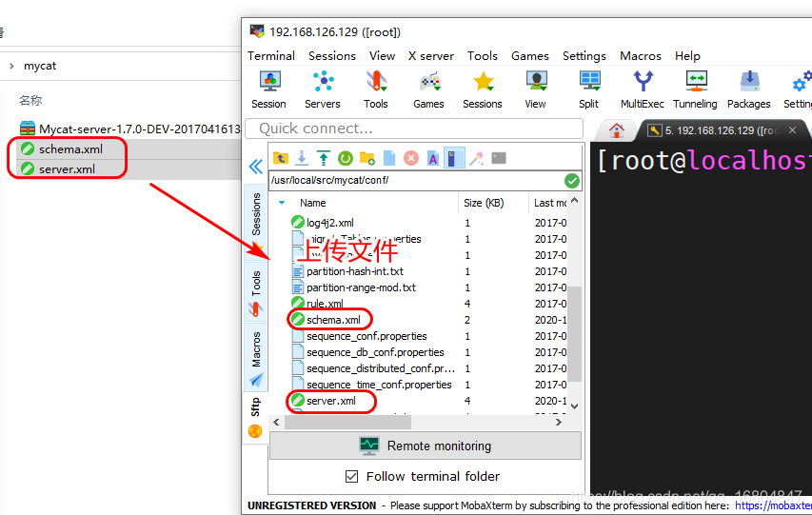Click the rename file 'A' icon
The image size is (812, 515).
point(433,158)
